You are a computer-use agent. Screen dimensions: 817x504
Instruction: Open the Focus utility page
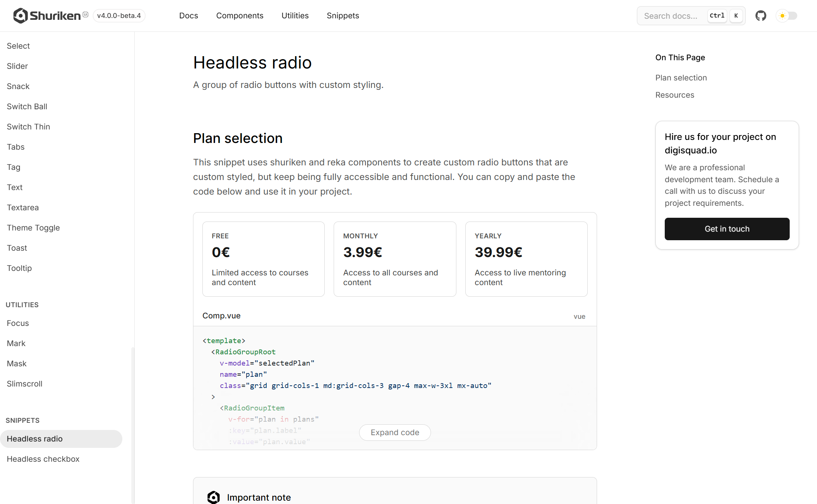point(18,323)
